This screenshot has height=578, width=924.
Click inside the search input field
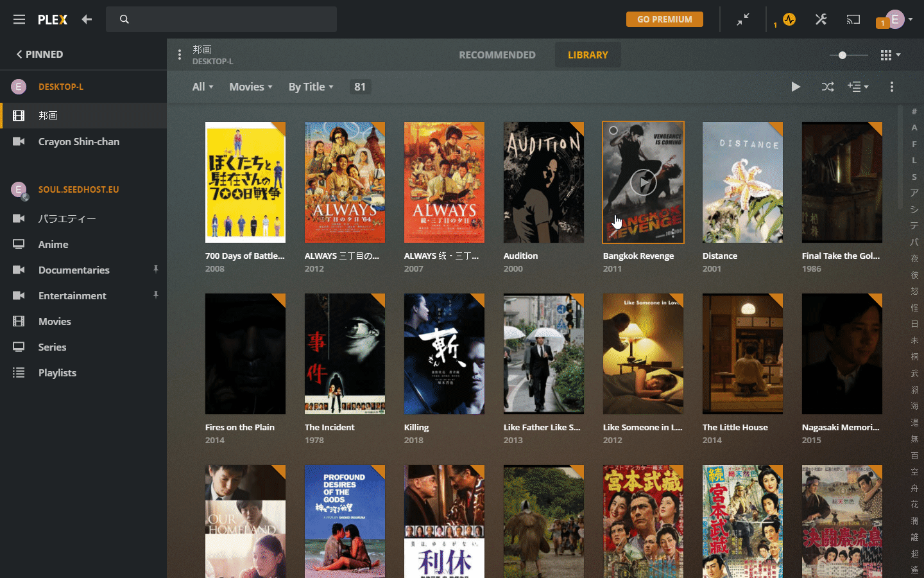pos(221,19)
